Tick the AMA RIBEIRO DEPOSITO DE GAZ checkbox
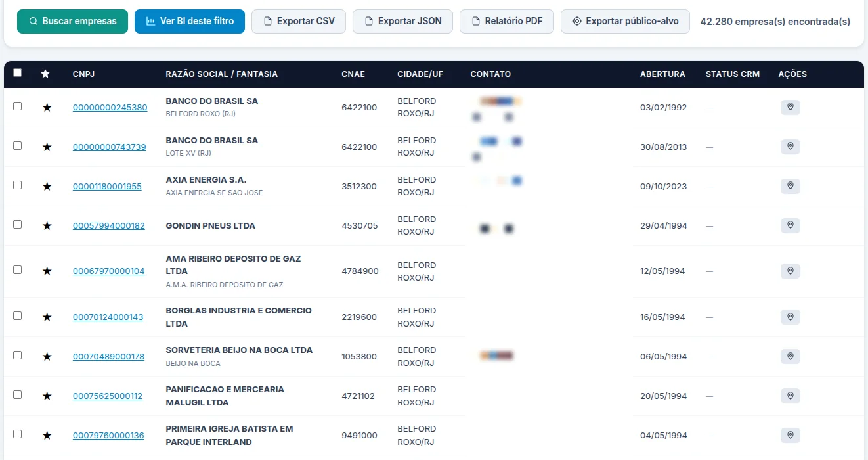 (x=17, y=269)
